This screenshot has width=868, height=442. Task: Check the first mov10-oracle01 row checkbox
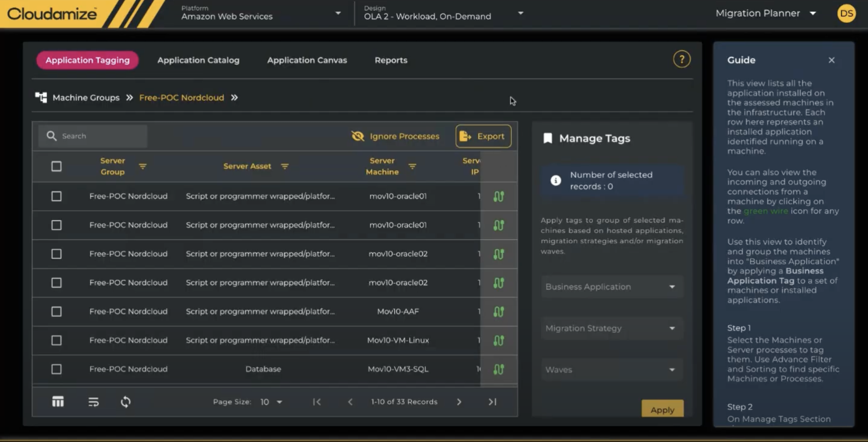(56, 196)
